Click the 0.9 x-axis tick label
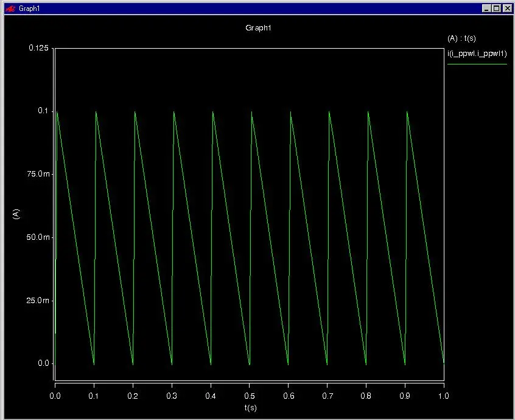The width and height of the screenshot is (515, 420). [x=405, y=396]
